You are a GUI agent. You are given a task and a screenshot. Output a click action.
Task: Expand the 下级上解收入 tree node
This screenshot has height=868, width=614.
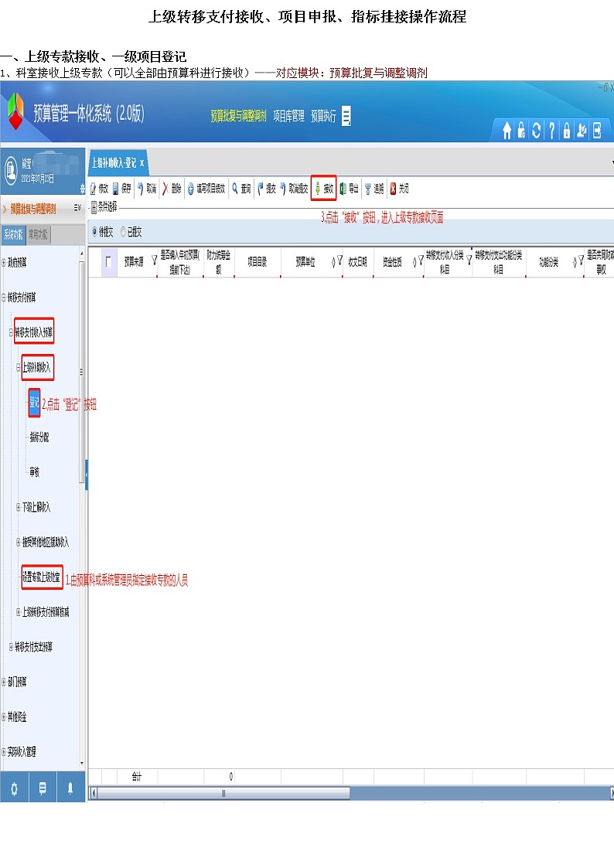[x=19, y=507]
